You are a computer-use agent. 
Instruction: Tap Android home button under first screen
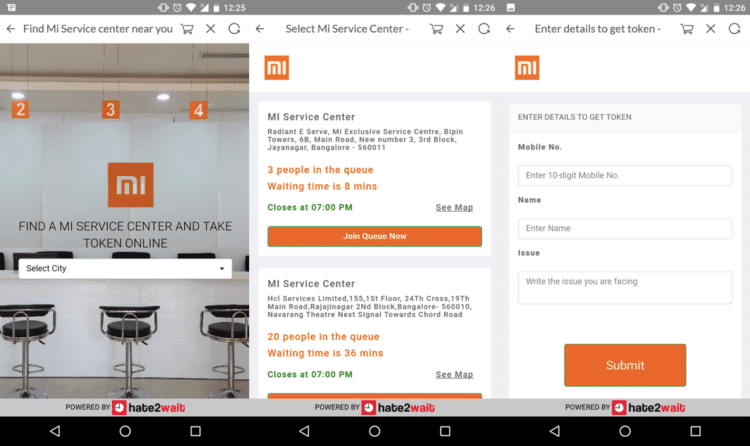[125, 431]
